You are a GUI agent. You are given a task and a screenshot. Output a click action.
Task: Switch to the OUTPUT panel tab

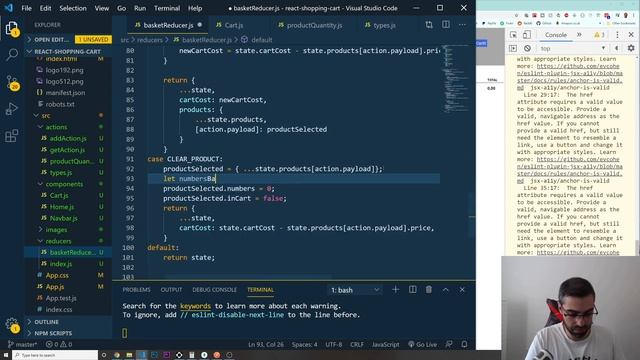[171, 290]
